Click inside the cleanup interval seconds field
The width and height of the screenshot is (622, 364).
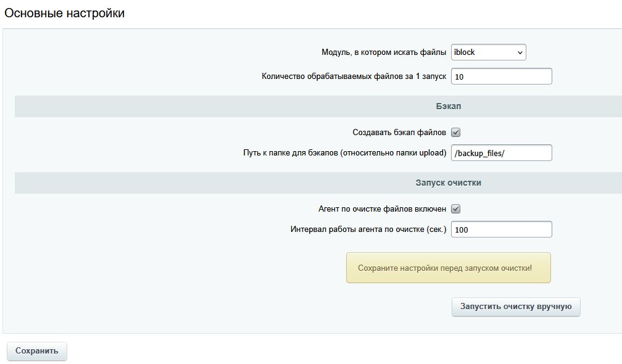pyautogui.click(x=501, y=229)
